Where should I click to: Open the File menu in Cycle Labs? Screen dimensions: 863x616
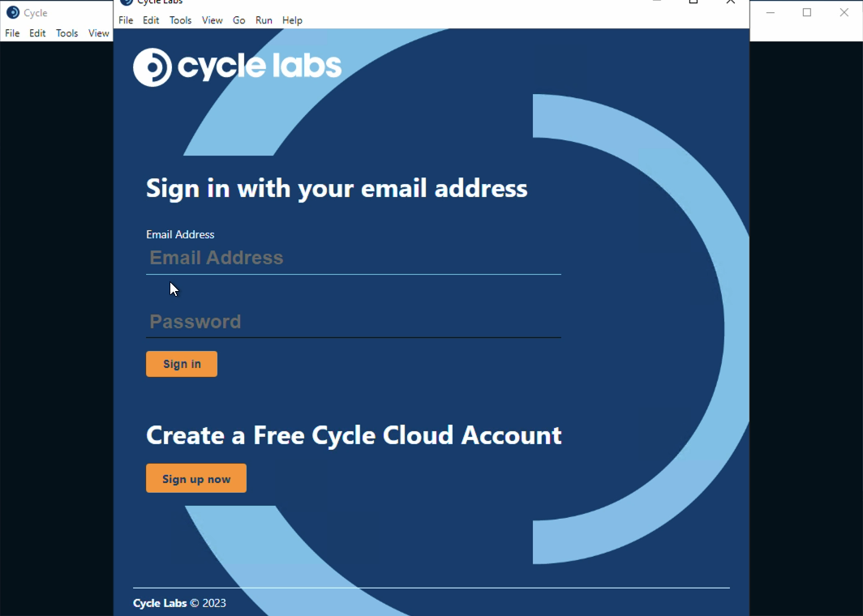126,19
